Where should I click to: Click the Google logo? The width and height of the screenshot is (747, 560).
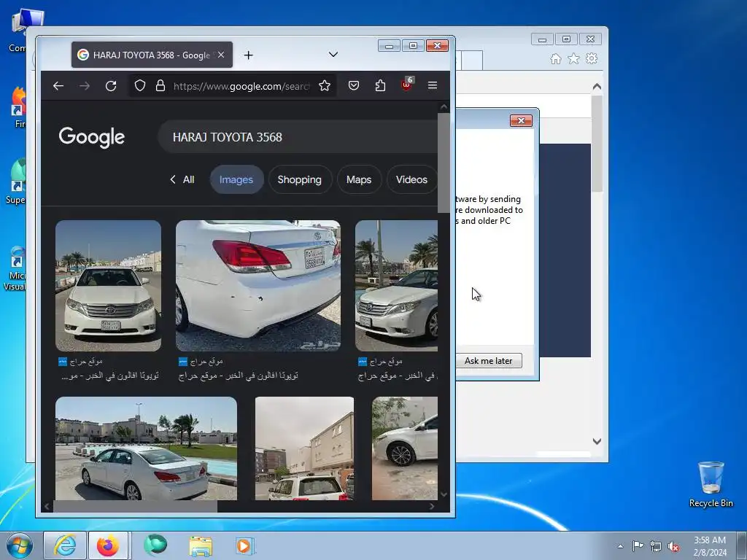(91, 137)
